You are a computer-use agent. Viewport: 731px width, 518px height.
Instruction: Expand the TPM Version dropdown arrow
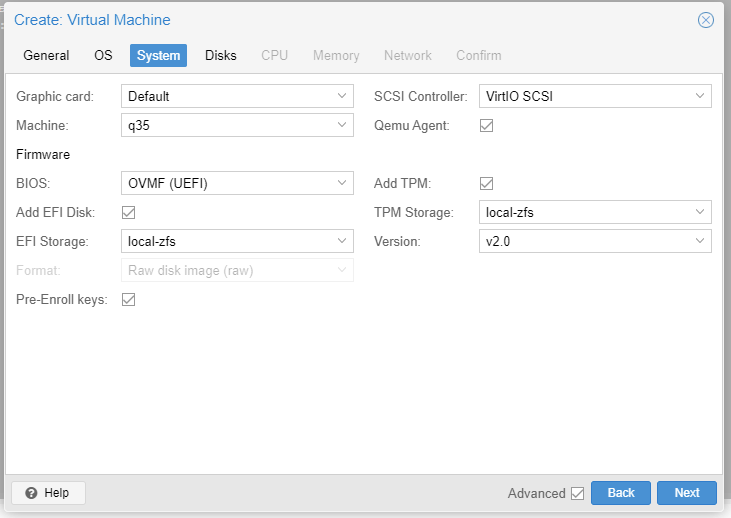(700, 241)
